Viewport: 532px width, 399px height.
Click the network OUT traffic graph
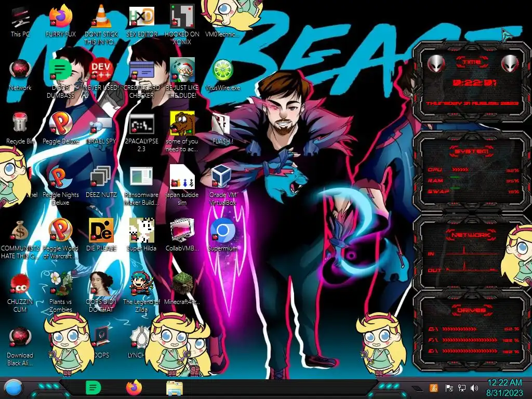(472, 267)
